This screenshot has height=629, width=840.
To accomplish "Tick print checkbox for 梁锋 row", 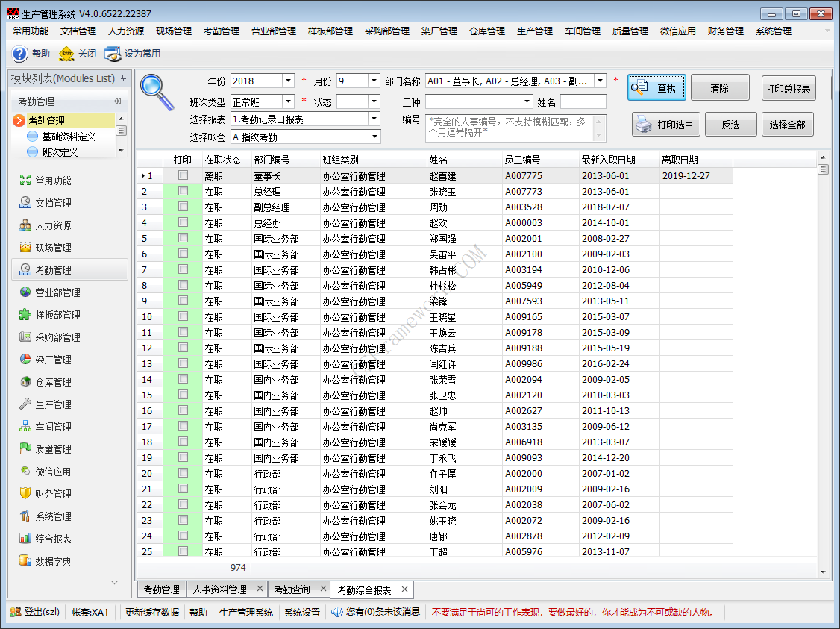I will (184, 301).
